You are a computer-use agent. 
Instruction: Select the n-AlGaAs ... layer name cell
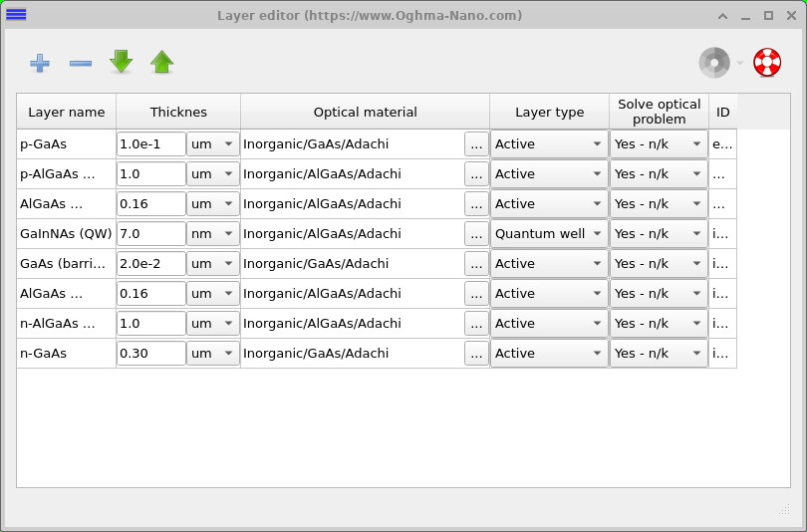67,323
